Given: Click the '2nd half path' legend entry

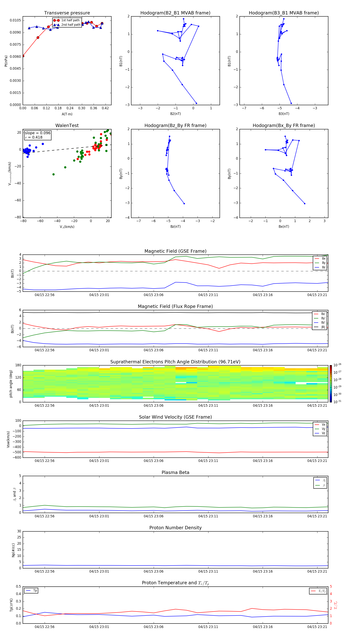Looking at the screenshot, I should pyautogui.click(x=67, y=25).
